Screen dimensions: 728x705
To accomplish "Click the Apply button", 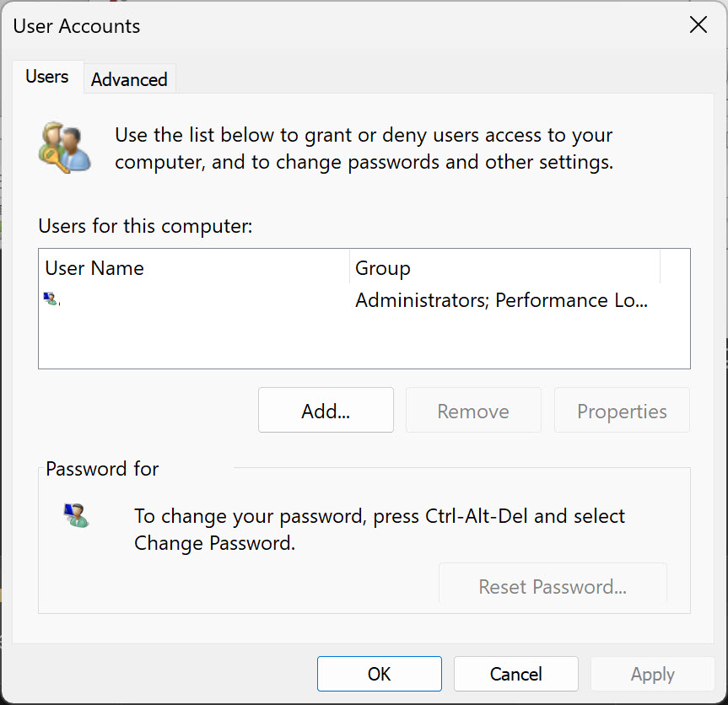I will [652, 674].
